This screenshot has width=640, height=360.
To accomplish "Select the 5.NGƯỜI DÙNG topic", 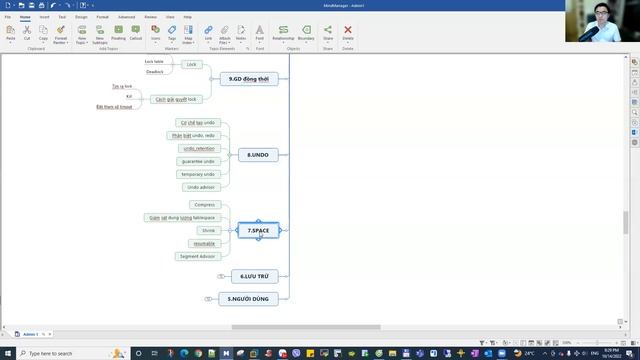I will 248,299.
